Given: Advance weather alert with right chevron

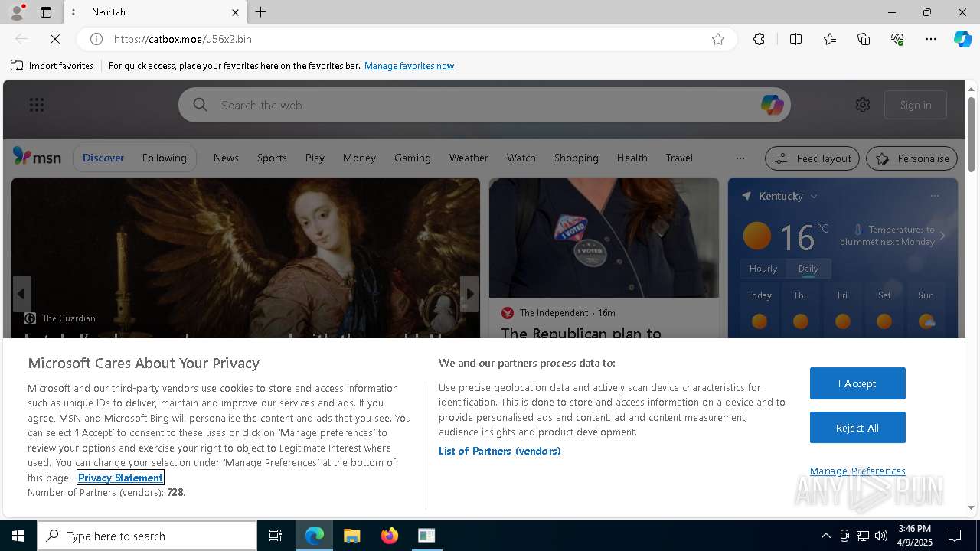Looking at the screenshot, I should coord(942,236).
